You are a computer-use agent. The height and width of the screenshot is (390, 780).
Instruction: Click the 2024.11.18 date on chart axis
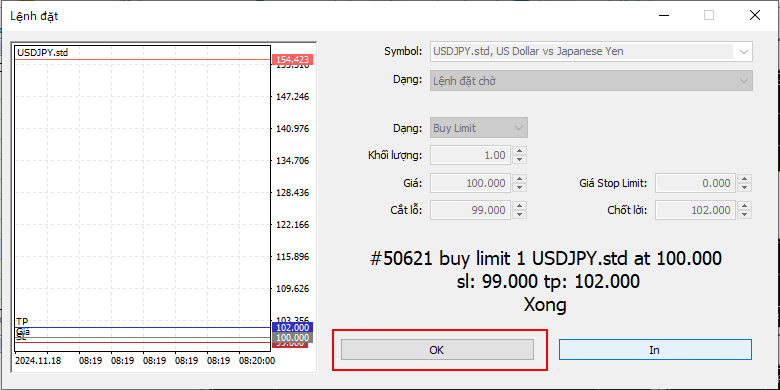tap(38, 361)
